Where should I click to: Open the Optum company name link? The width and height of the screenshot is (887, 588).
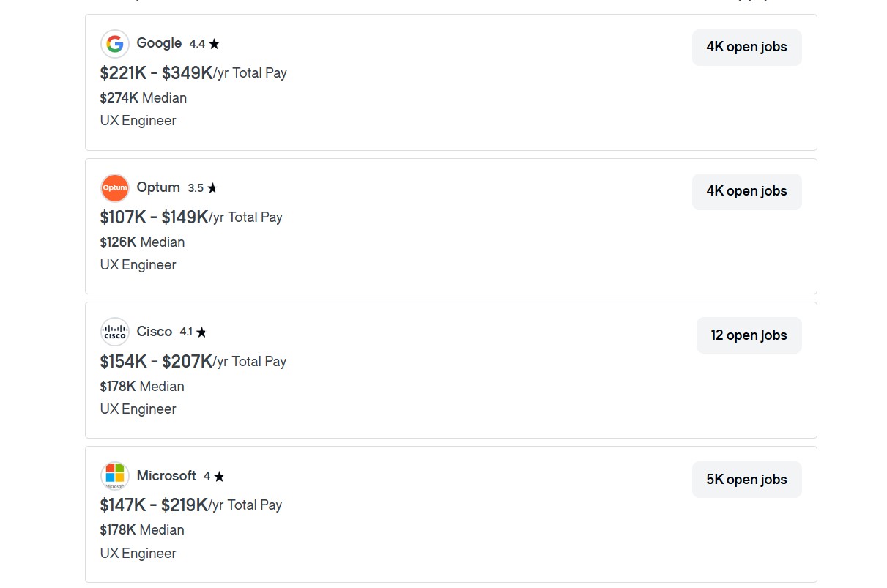pyautogui.click(x=158, y=187)
